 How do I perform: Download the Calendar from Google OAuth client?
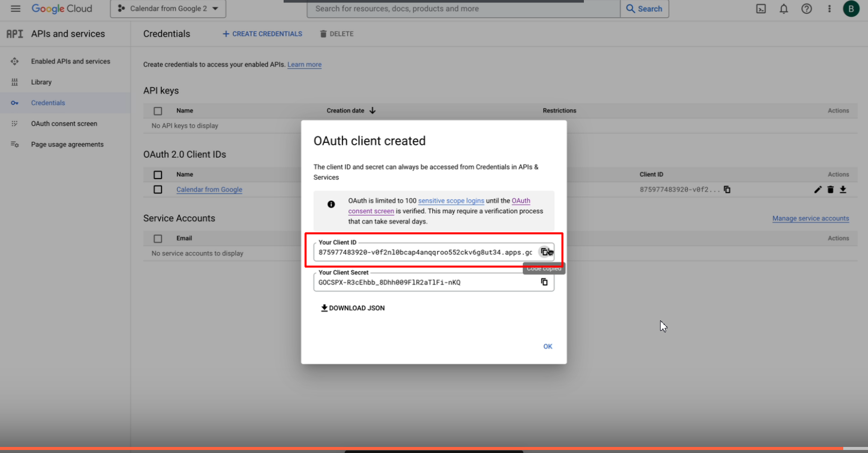pos(843,190)
